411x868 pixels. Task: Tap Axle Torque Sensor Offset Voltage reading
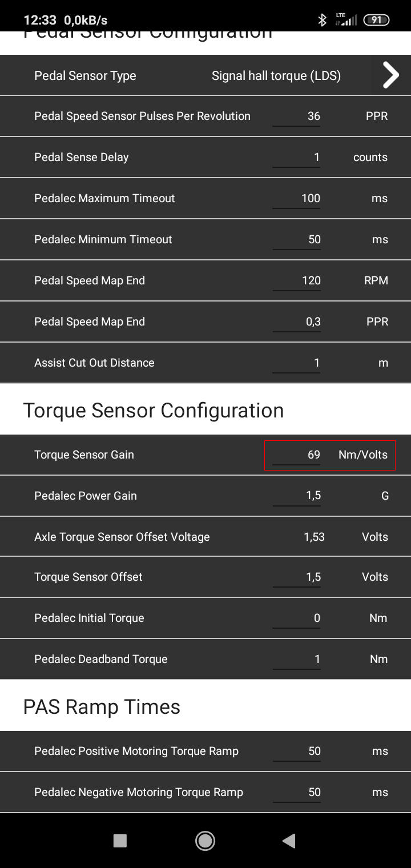[314, 537]
